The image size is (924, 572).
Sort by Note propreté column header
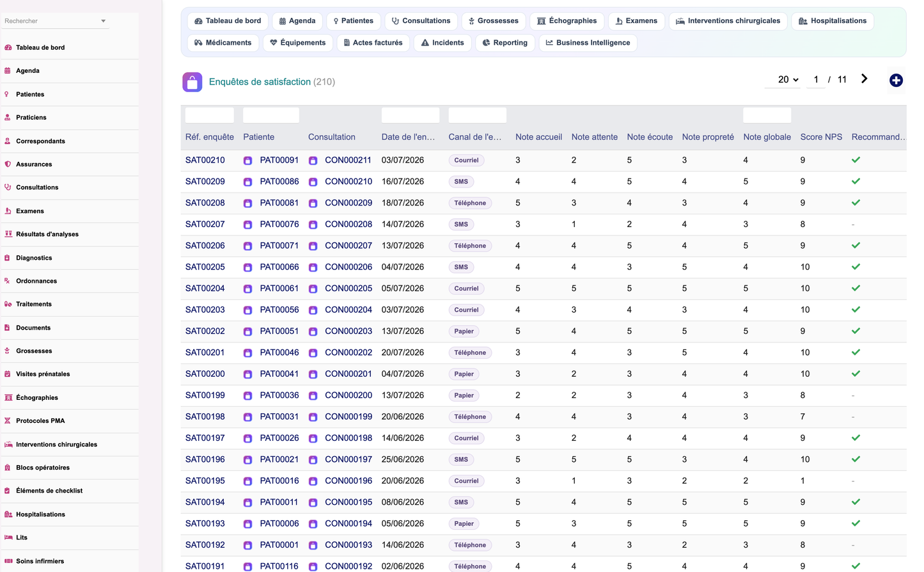[708, 137]
